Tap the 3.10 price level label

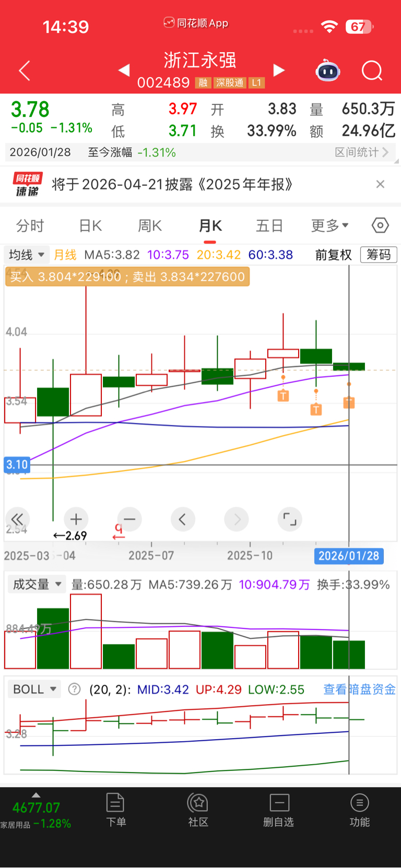(17, 465)
